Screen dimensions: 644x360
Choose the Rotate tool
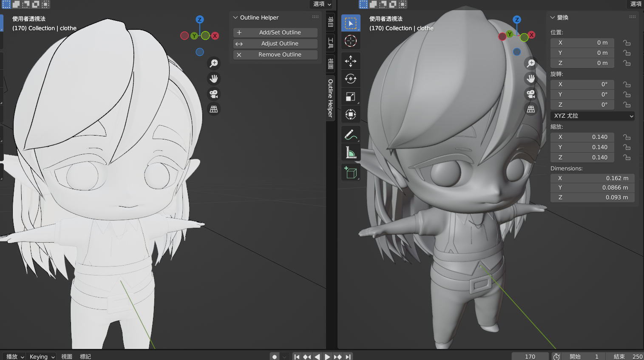point(351,79)
